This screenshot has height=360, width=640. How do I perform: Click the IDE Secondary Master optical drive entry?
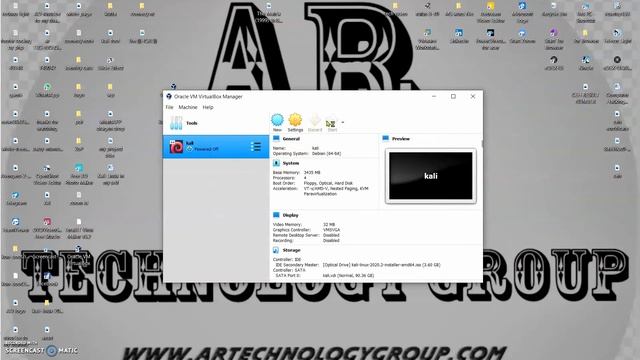[x=381, y=265]
